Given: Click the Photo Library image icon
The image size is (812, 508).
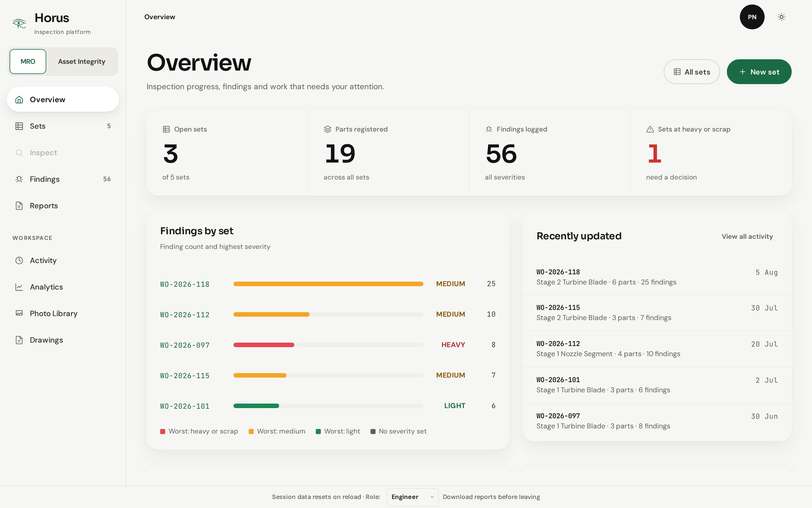Looking at the screenshot, I should click(x=19, y=313).
